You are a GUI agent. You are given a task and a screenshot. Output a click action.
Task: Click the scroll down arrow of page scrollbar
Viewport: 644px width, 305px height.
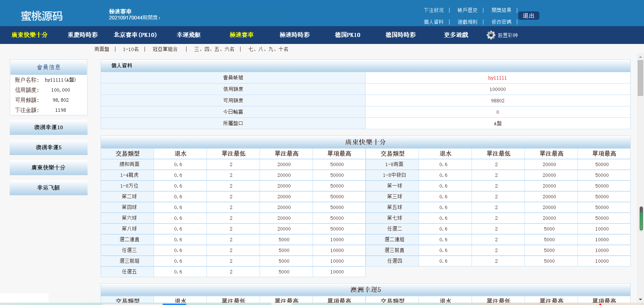(640, 299)
